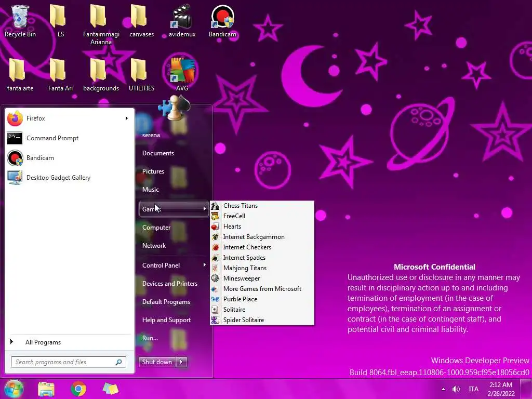Launch the AVG antivirus shortcut

182,75
